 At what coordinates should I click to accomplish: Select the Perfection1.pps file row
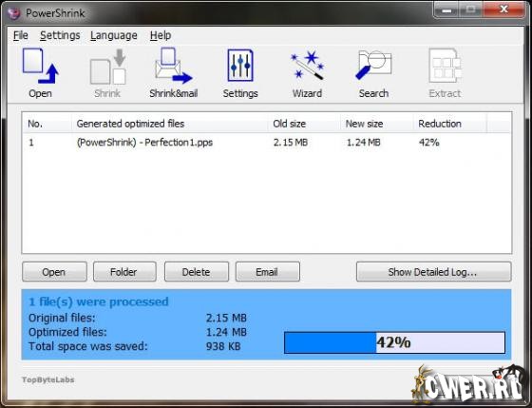tap(267, 143)
